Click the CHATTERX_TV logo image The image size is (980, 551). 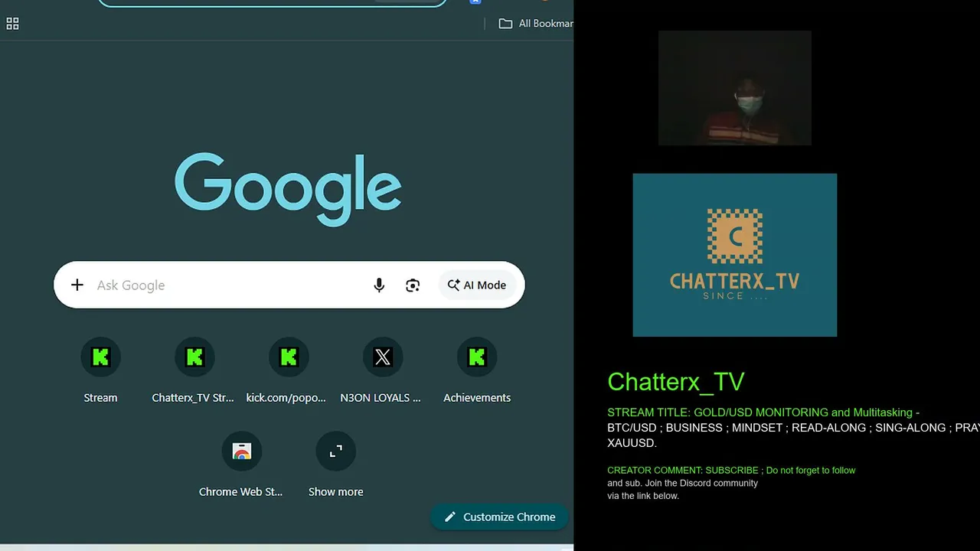735,255
